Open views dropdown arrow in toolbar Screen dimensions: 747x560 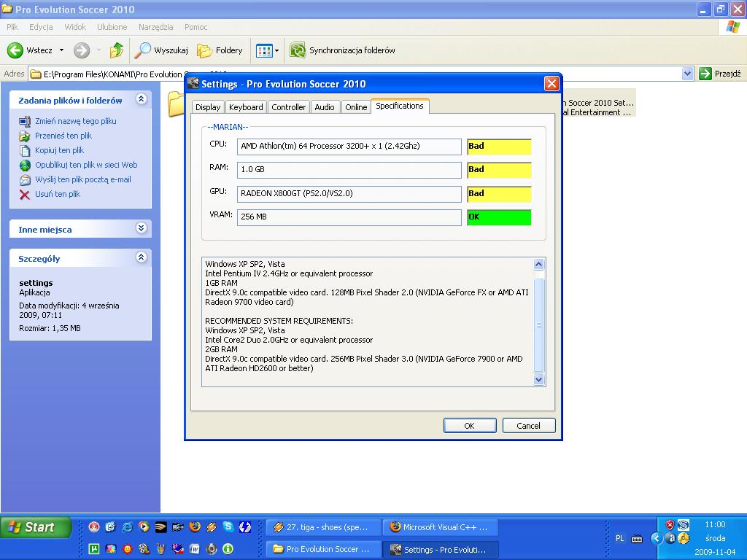[x=276, y=50]
